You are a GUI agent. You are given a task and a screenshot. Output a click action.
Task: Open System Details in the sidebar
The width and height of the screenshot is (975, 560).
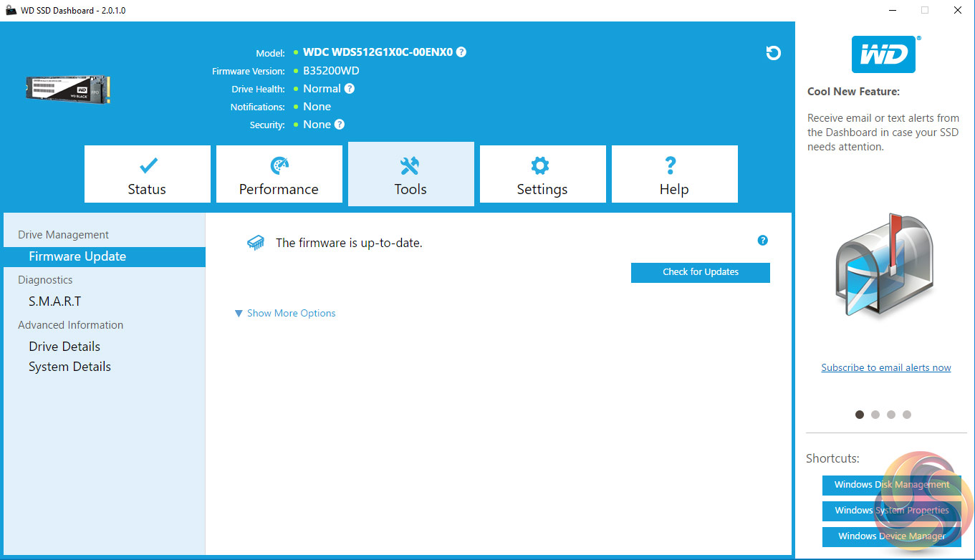pyautogui.click(x=69, y=367)
